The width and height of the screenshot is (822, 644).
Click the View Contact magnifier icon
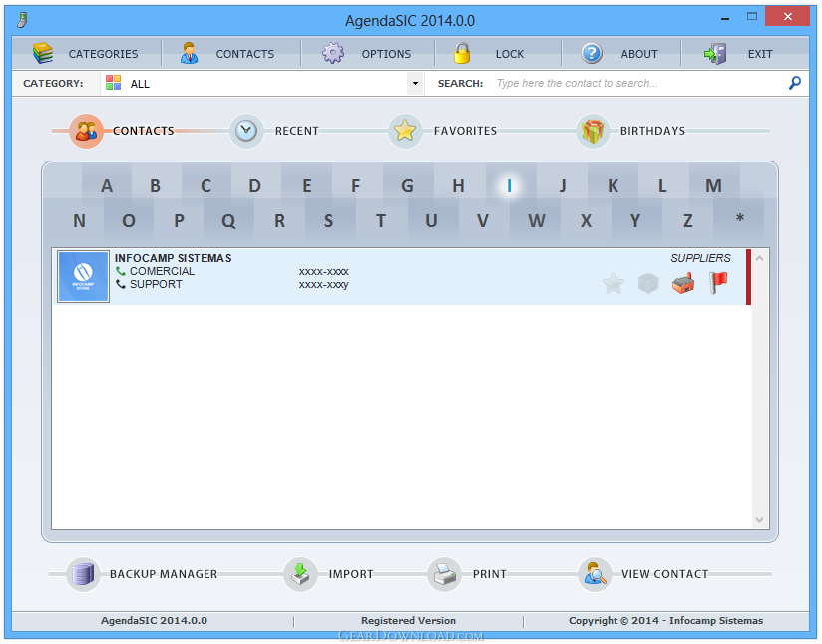pyautogui.click(x=595, y=574)
